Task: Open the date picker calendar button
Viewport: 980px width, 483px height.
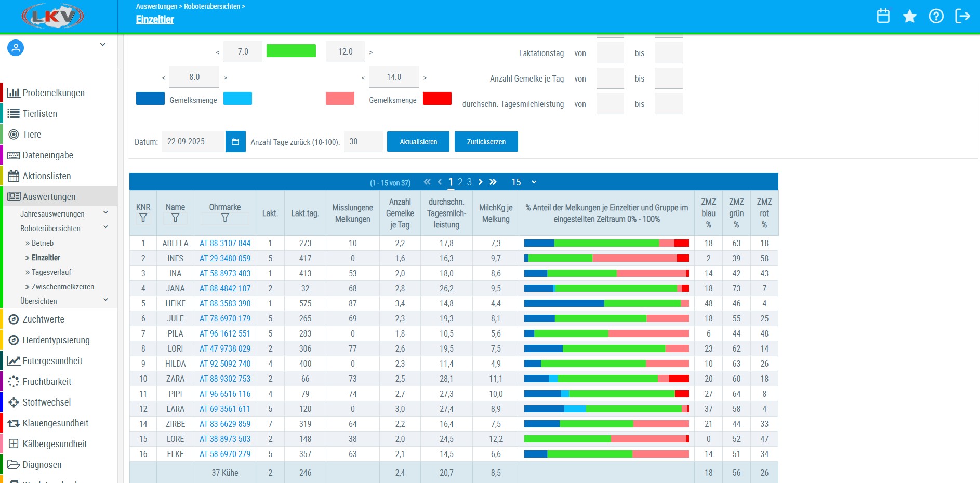Action: 235,142
